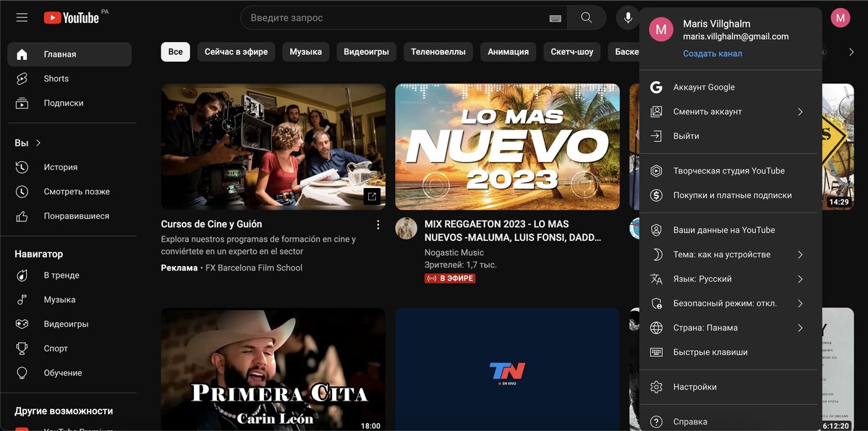Open the three-dot menu on the Cursos de Cine ad
868x431 pixels.
click(x=378, y=225)
